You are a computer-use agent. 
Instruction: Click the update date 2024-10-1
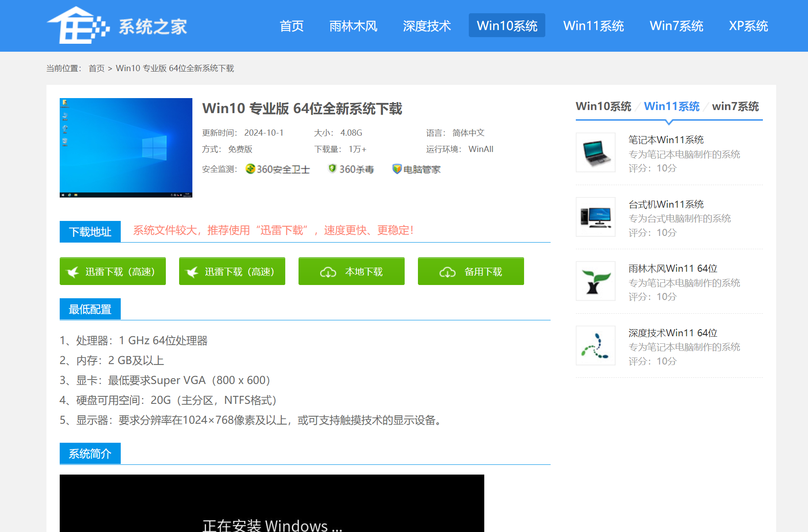pos(264,133)
